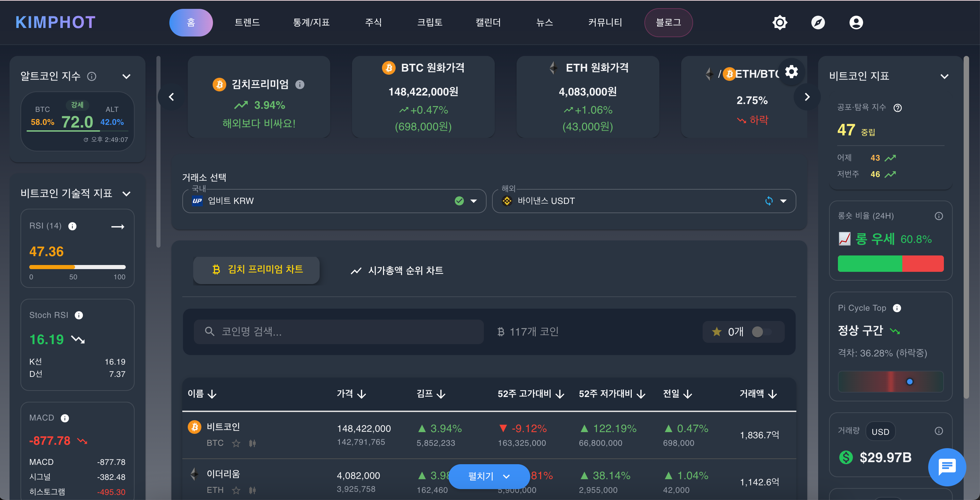Click the 펼치기 expand button

(x=489, y=476)
